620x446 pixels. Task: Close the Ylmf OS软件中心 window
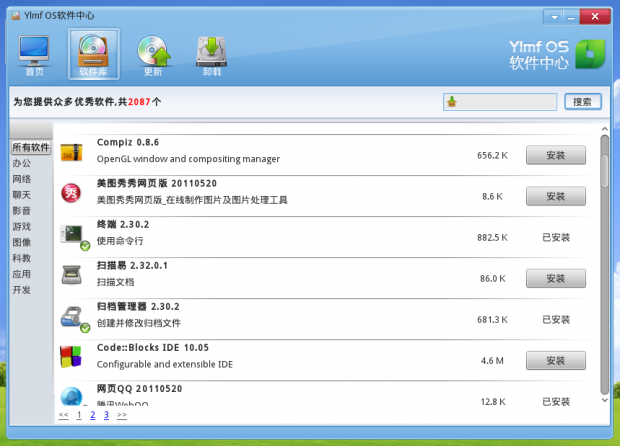595,16
